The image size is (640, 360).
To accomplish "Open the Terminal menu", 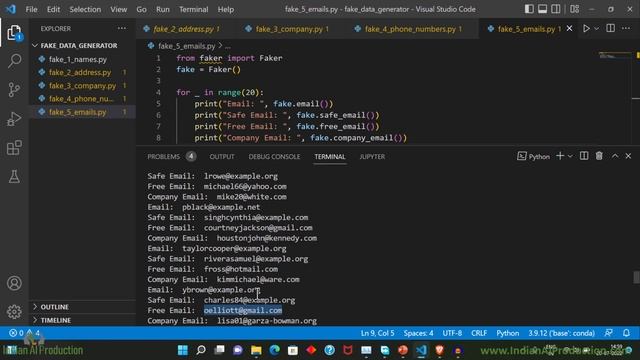I will (193, 9).
